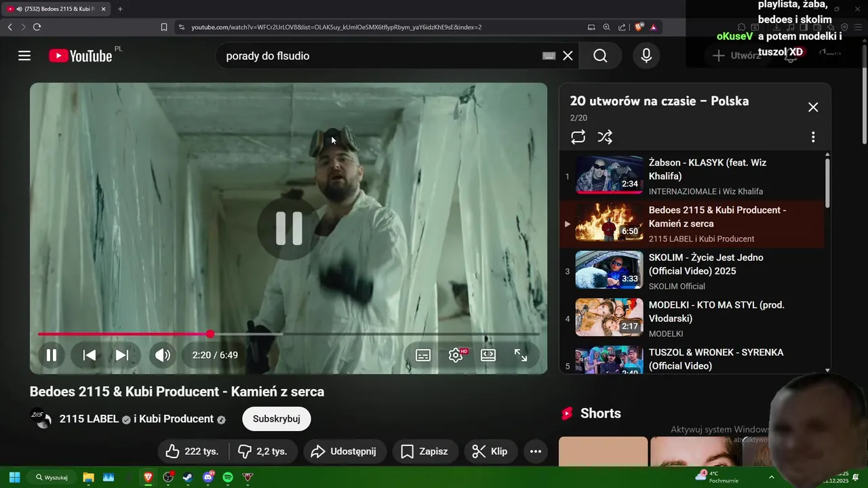Open the zoom indicator in address bar
Viewport: 868px width, 488px height.
click(x=607, y=27)
